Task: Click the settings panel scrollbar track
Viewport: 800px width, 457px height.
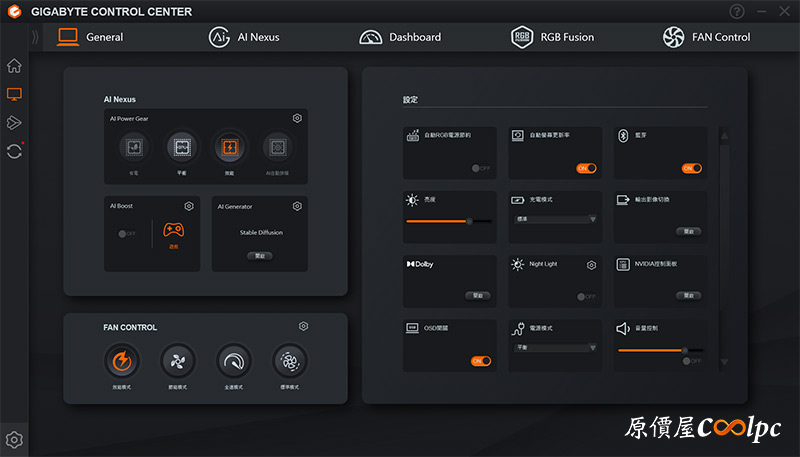Action: click(724, 248)
